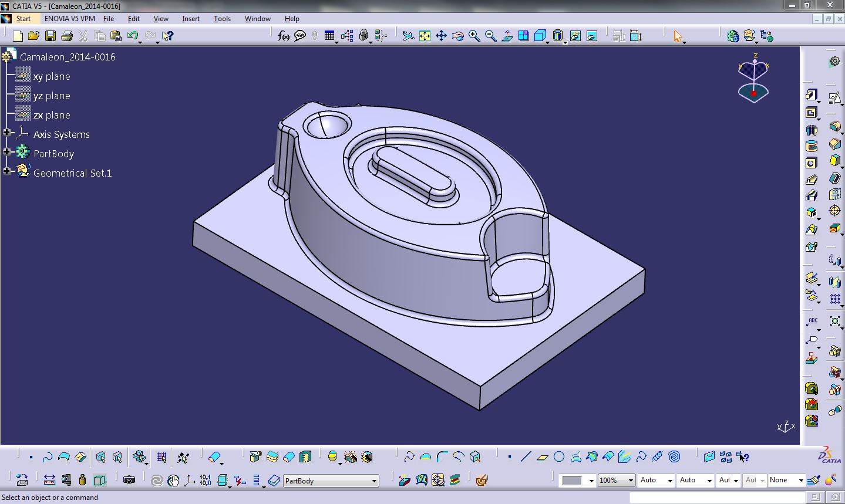The width and height of the screenshot is (845, 504).
Task: Click the Shading view mode cylinder icon
Action: tap(558, 36)
